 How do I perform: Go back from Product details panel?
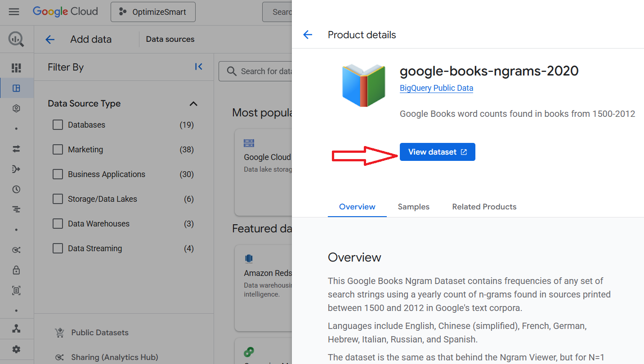tap(308, 35)
